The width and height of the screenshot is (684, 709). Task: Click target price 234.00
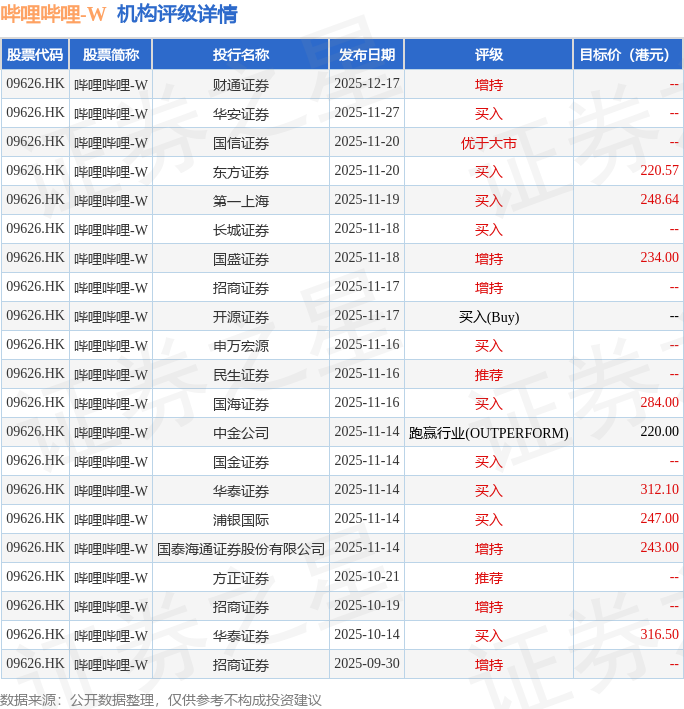(659, 257)
